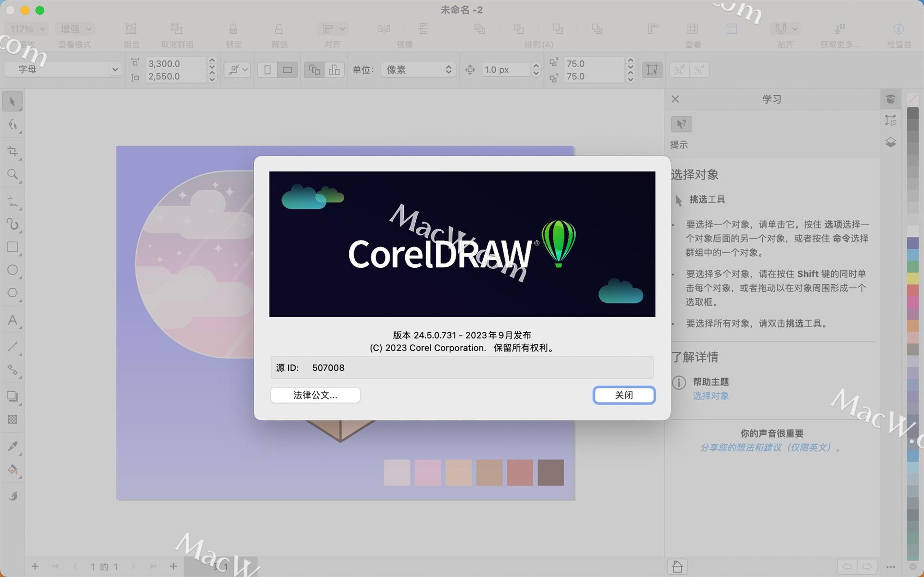Viewport: 924px width, 577px height.
Task: Click the 源 ID input field
Action: 462,368
